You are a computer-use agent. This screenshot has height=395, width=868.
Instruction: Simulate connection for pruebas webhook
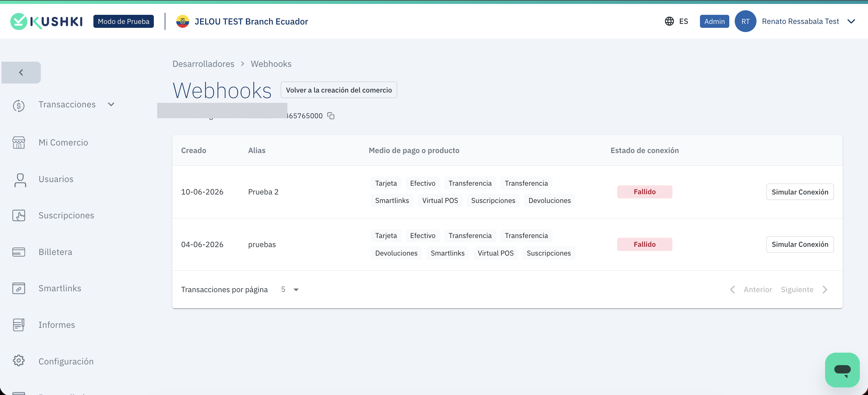pyautogui.click(x=800, y=244)
